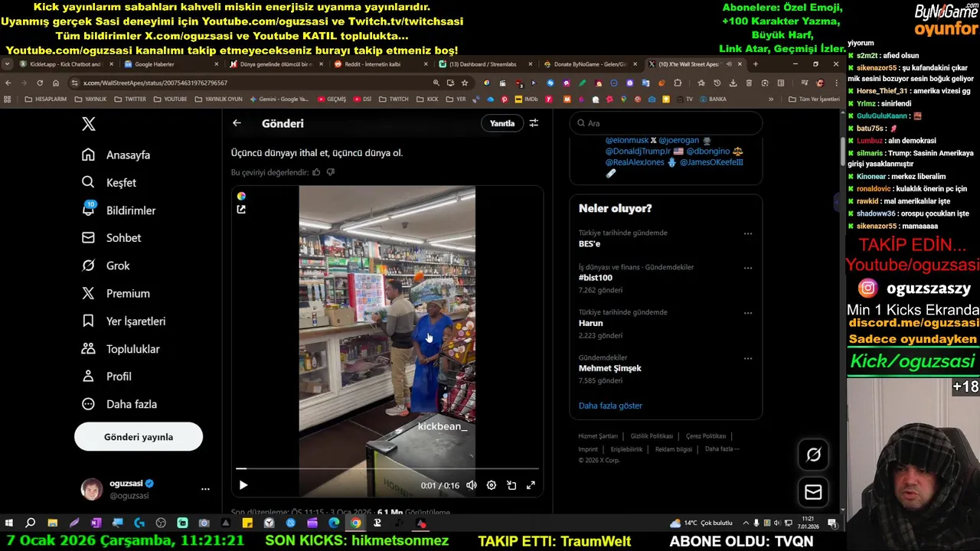Like the translation with thumbs up

click(x=316, y=172)
